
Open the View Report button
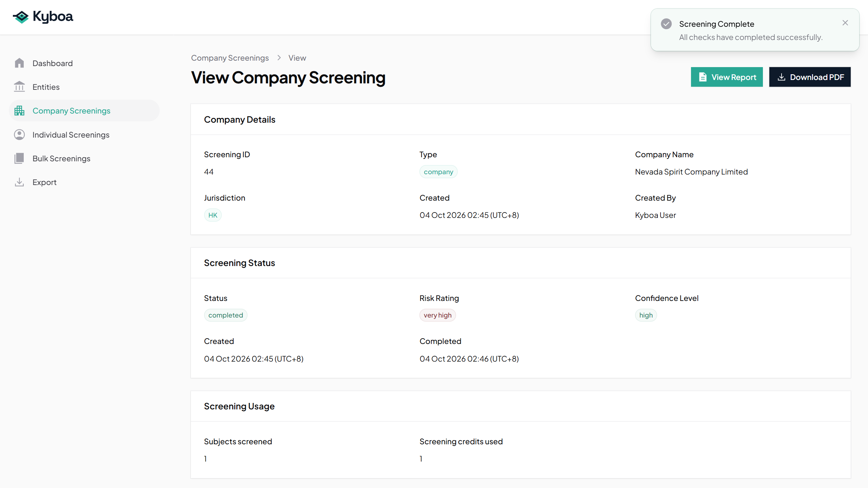pyautogui.click(x=727, y=77)
